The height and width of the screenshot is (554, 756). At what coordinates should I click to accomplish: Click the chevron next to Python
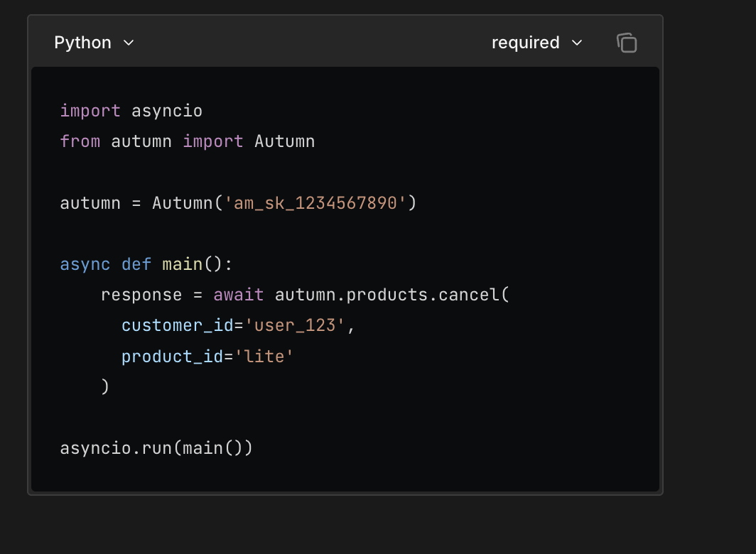pyautogui.click(x=129, y=43)
